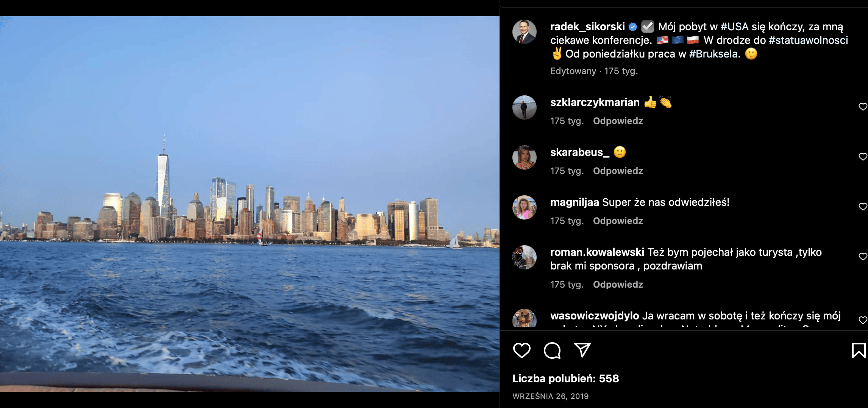Reply to roman.kowalewski's comment
Image resolution: width=868 pixels, height=408 pixels.
click(x=618, y=285)
